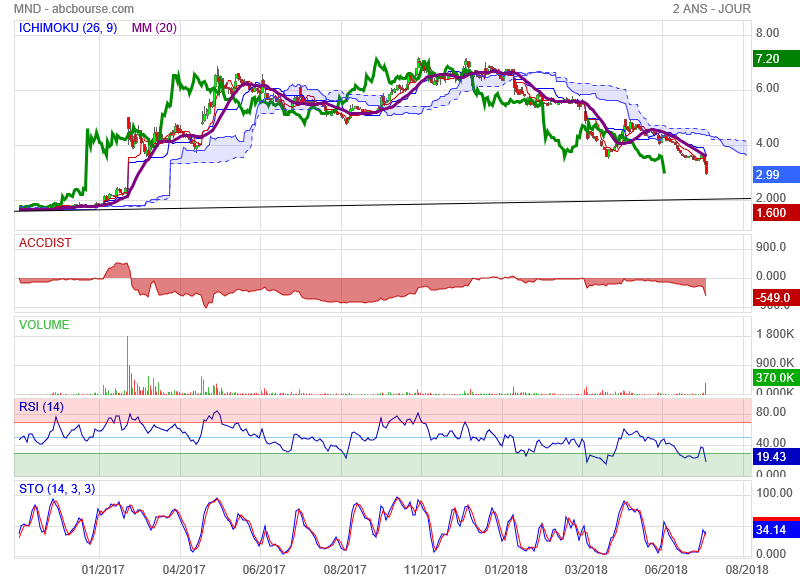Click the green 7.20 price tag
Screen dimensions: 800x580
click(x=767, y=59)
